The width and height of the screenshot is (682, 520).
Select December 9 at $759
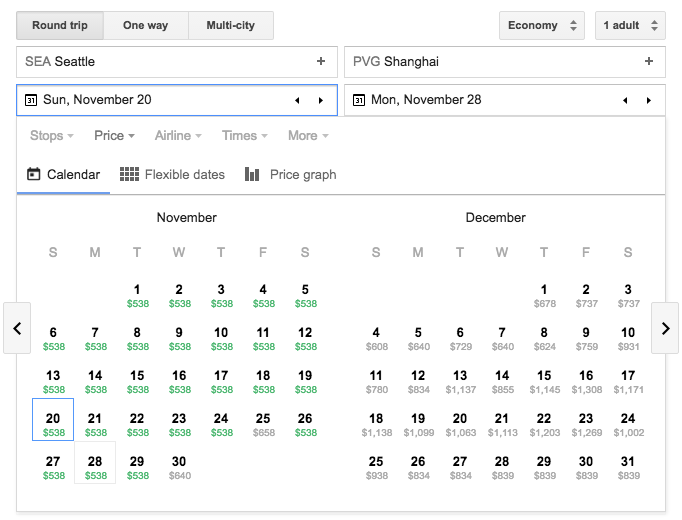coord(586,339)
